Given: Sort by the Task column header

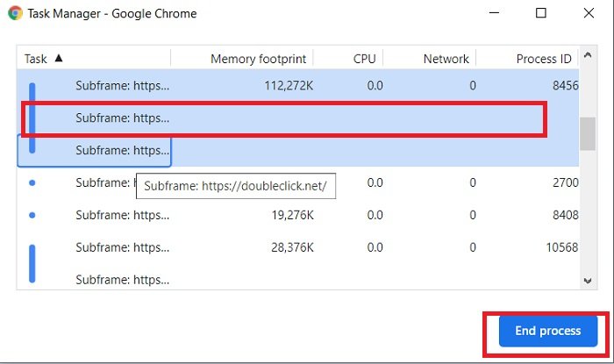Looking at the screenshot, I should point(36,59).
